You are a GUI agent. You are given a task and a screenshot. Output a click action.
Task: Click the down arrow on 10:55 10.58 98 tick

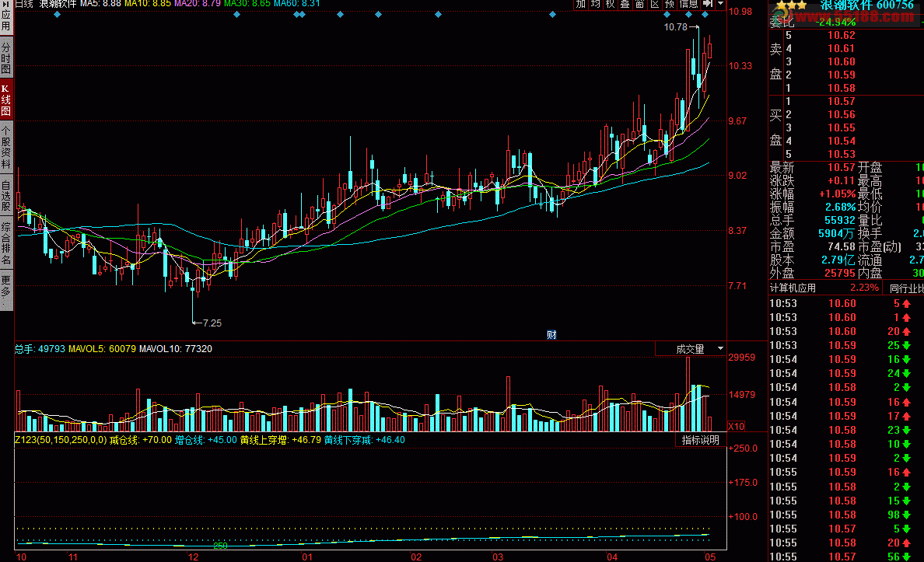pyautogui.click(x=906, y=515)
